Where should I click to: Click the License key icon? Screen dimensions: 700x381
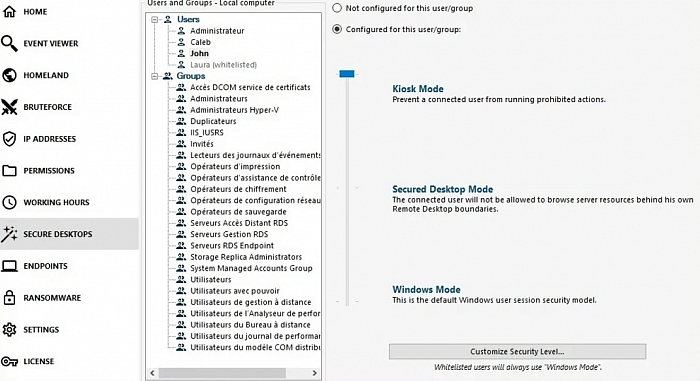pos(9,361)
